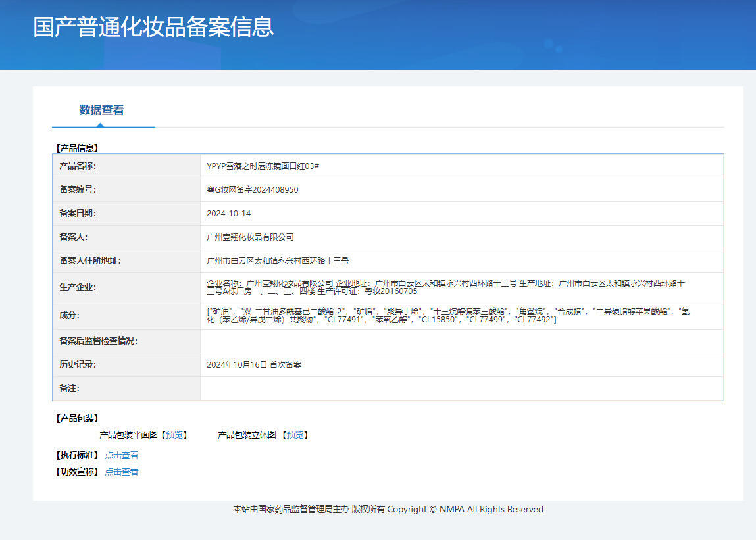
Task: Open 功效宣称 点击查看 link
Action: pos(122,472)
